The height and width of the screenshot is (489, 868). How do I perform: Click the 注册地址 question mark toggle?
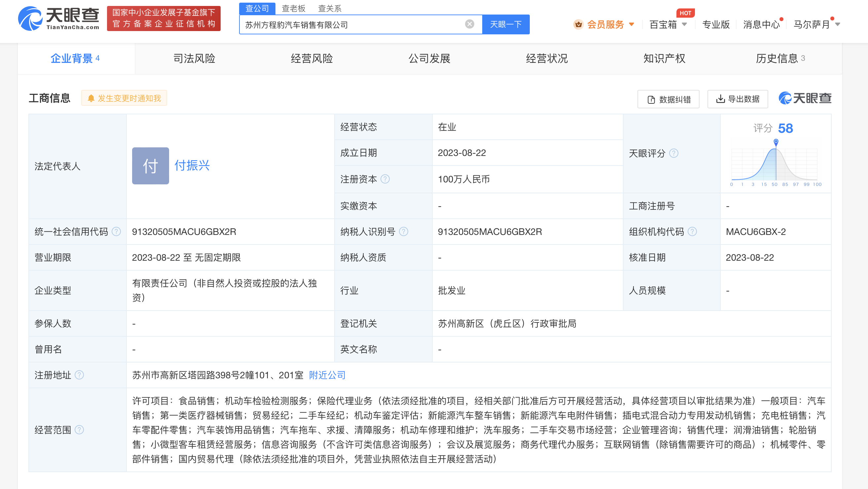[x=80, y=375]
